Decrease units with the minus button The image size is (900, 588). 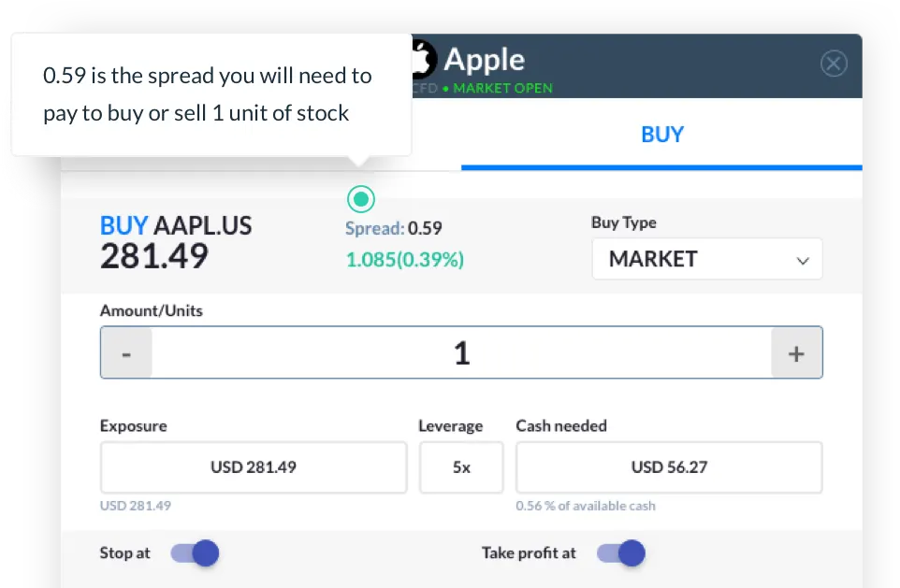126,353
